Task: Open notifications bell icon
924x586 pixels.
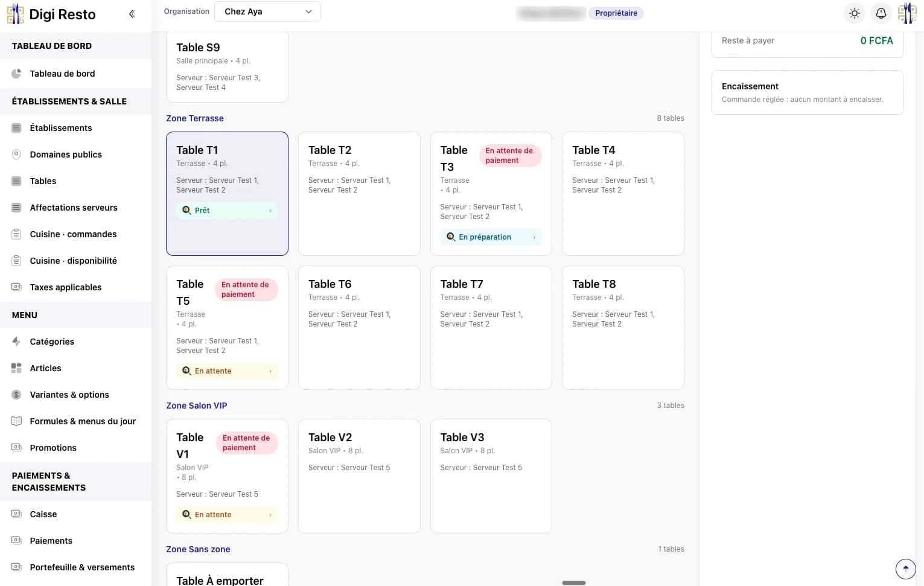Action: point(881,13)
